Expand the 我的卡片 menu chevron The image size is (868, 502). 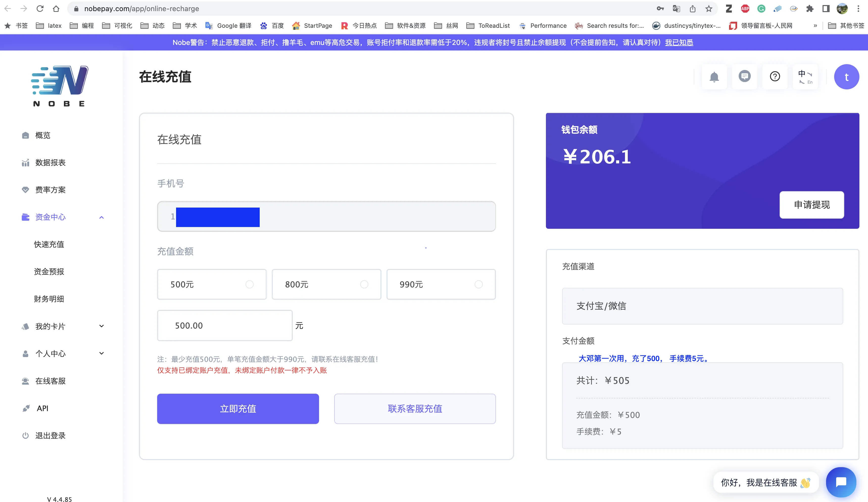coord(101,326)
